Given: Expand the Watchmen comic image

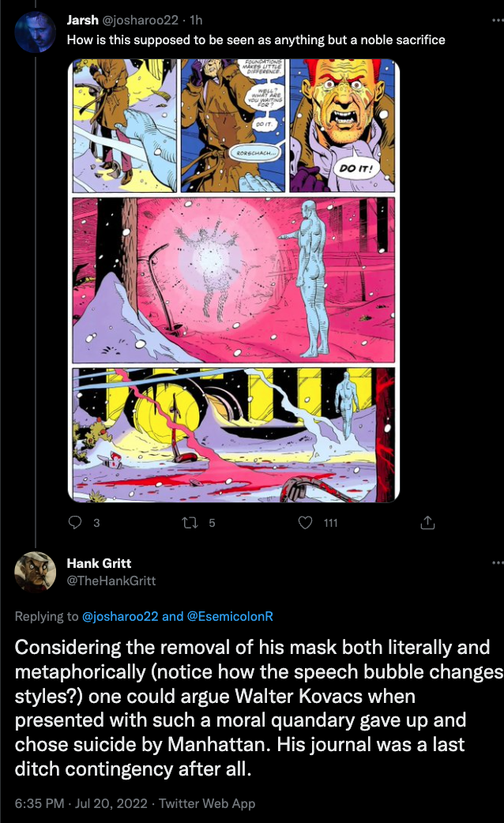Looking at the screenshot, I should 233,280.
